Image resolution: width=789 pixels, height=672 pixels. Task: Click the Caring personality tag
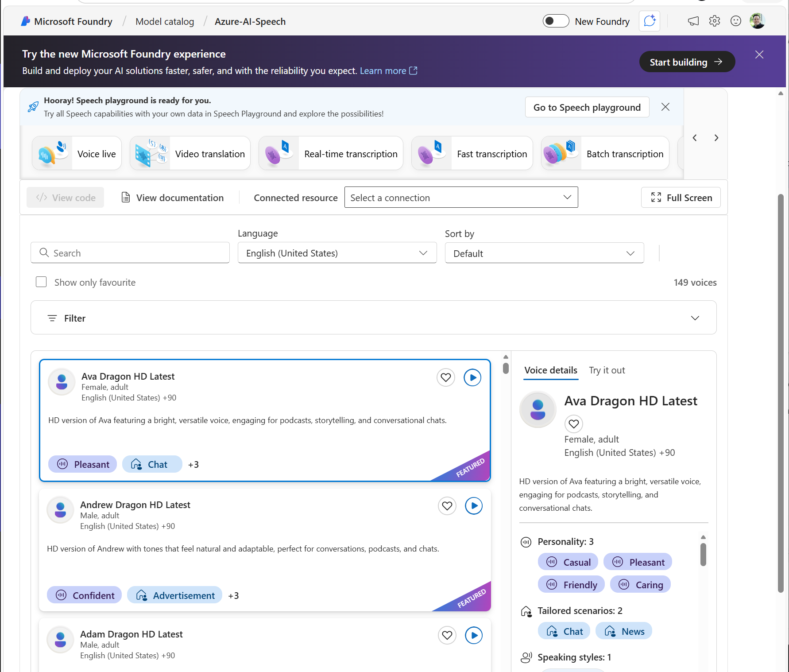tap(640, 585)
